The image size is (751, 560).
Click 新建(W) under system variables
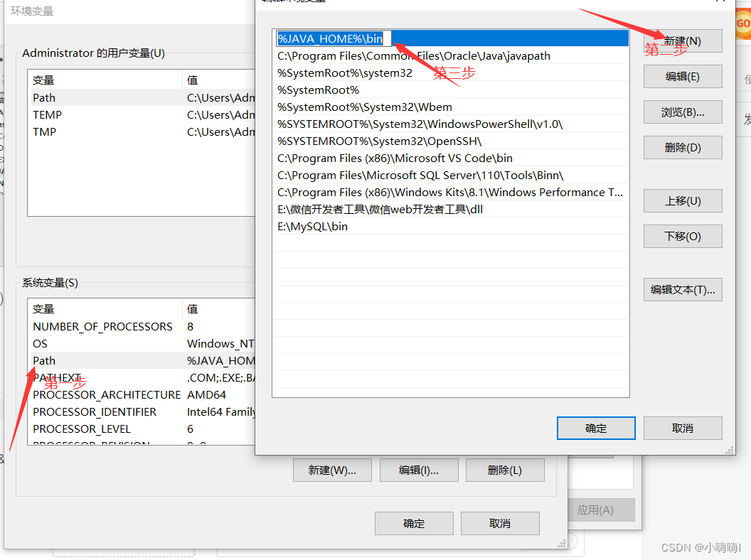(x=332, y=470)
